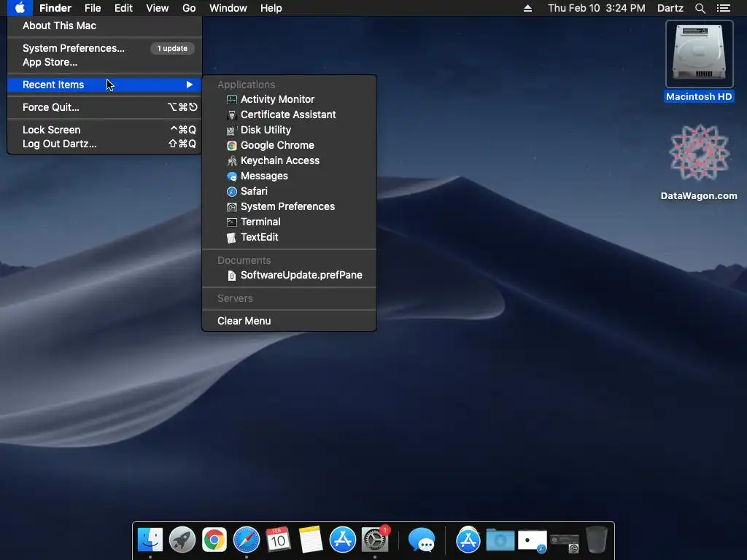
Task: Expand the Recent Items submenu
Action: (104, 85)
